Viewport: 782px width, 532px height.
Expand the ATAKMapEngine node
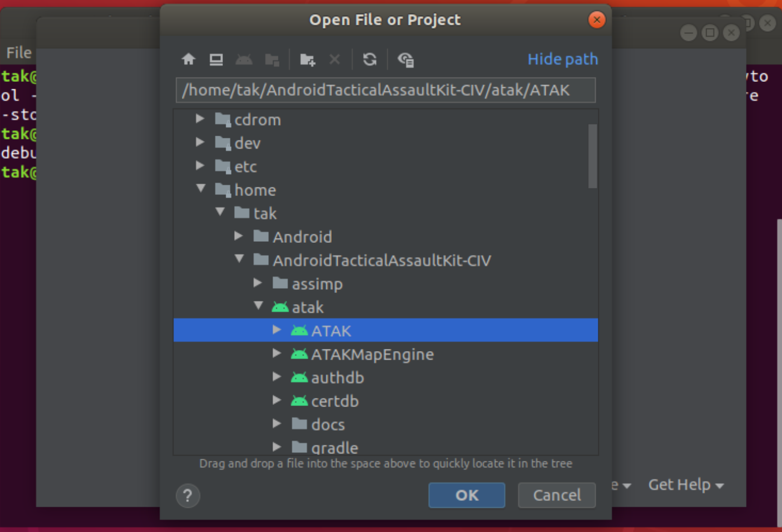[277, 353]
